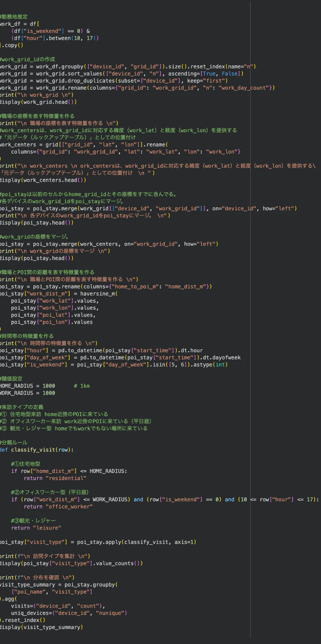The image size is (321, 644).
Task: Click the work_grid.rename columns line
Action: (x=137, y=88)
